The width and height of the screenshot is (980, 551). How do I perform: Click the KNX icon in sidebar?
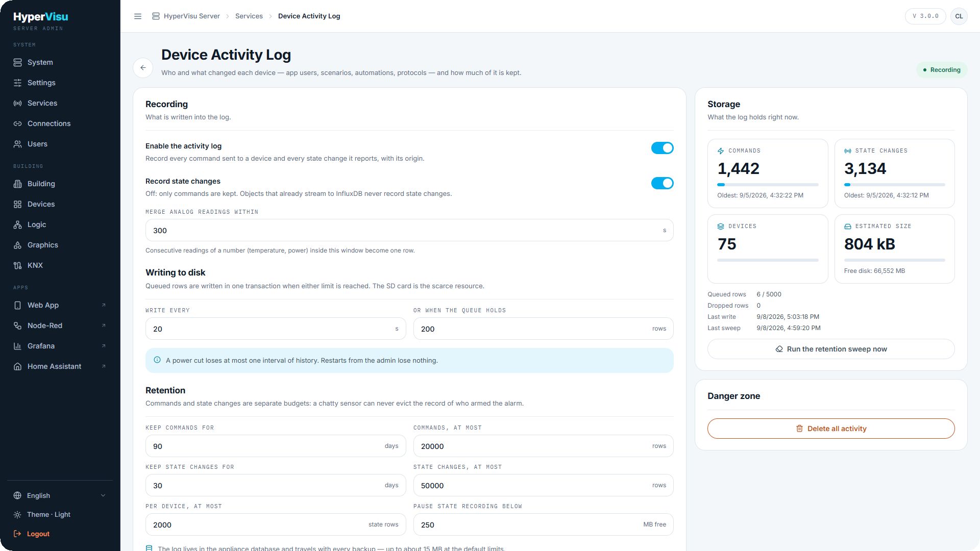click(x=17, y=265)
